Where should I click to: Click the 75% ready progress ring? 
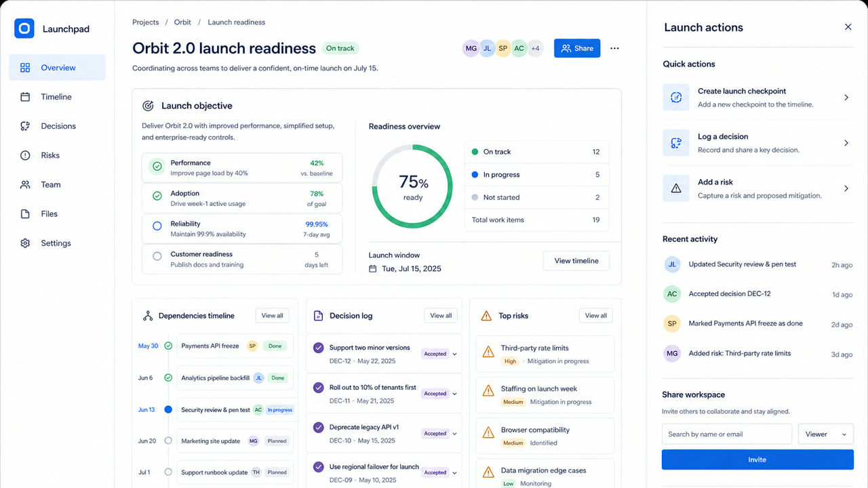click(x=412, y=186)
